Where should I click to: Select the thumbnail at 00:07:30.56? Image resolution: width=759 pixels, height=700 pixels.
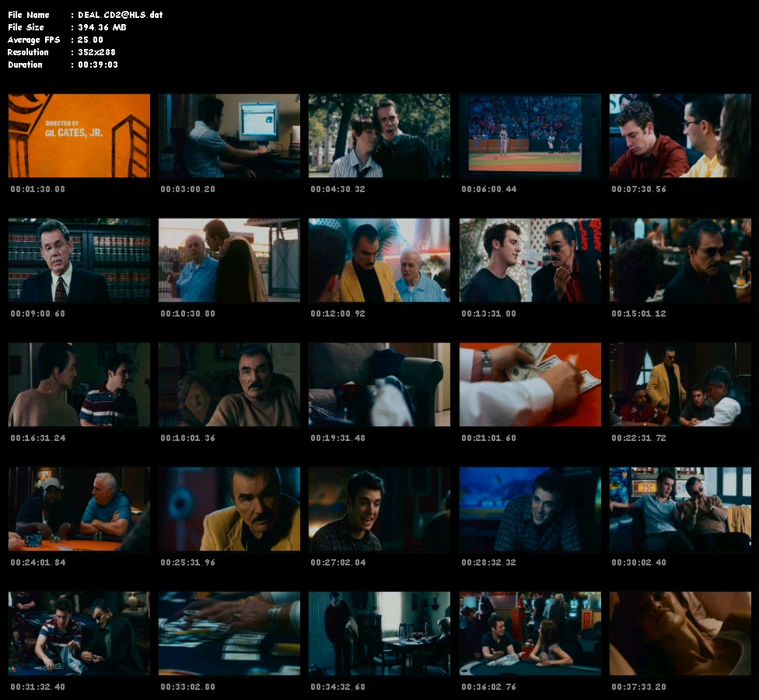point(680,135)
